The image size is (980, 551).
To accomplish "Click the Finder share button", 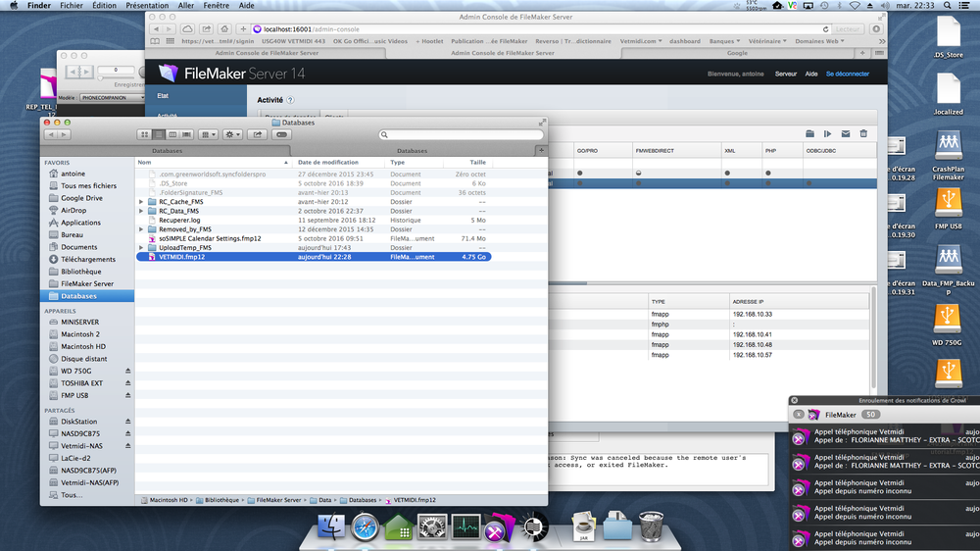I will coord(258,134).
